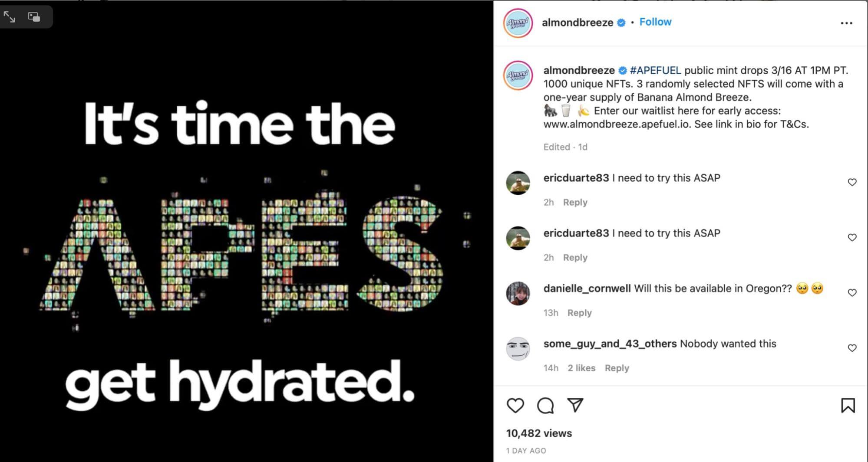Click the almondbreeze username in header
The height and width of the screenshot is (462, 868).
tap(578, 23)
